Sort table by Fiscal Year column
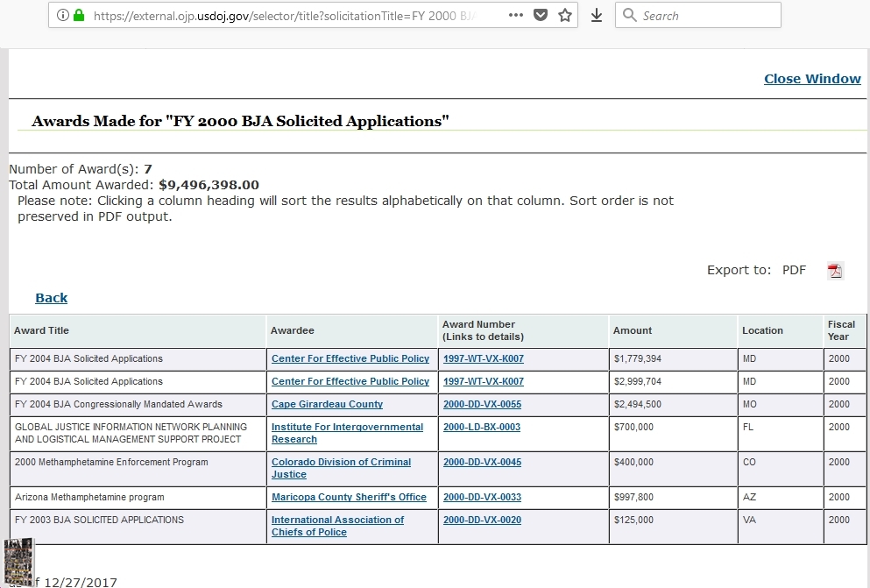Viewport: 870px width, 588px height. 841,330
